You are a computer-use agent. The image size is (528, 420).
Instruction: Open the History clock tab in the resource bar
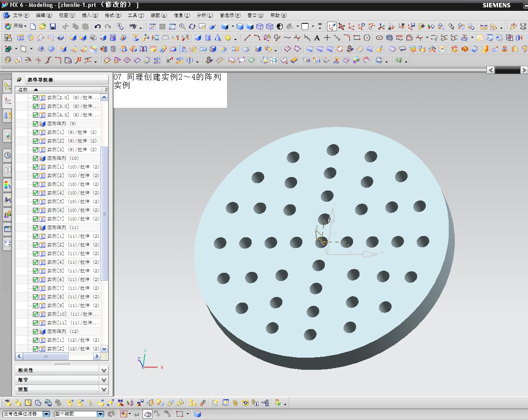coord(7,155)
